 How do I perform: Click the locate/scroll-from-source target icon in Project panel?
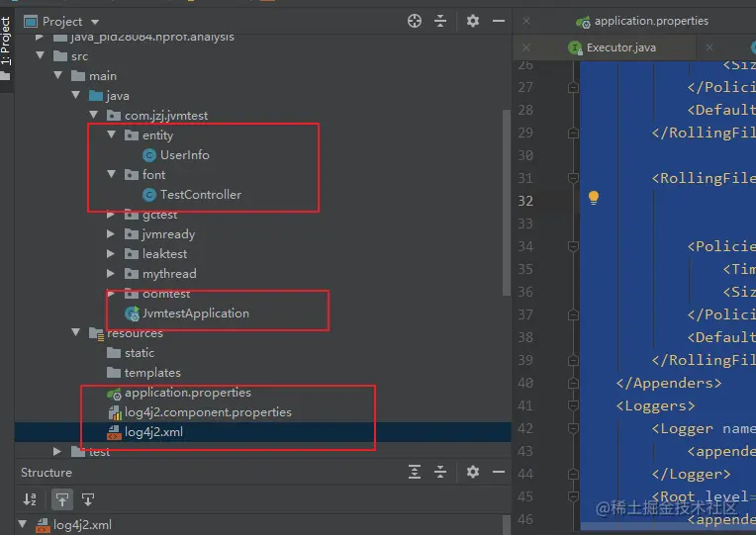point(415,21)
